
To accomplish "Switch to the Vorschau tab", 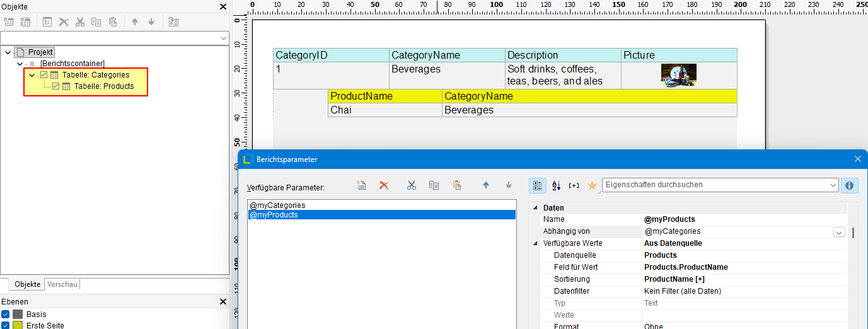I will [x=62, y=284].
